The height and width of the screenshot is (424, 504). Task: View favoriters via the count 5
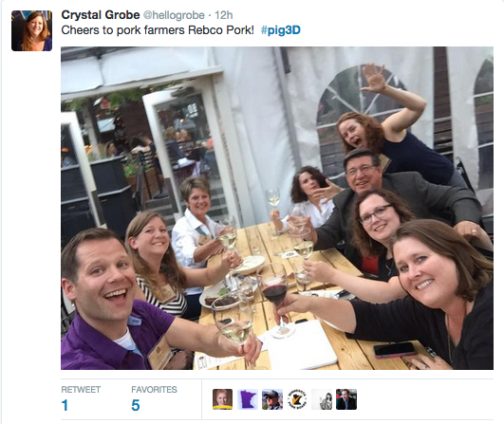click(x=136, y=405)
